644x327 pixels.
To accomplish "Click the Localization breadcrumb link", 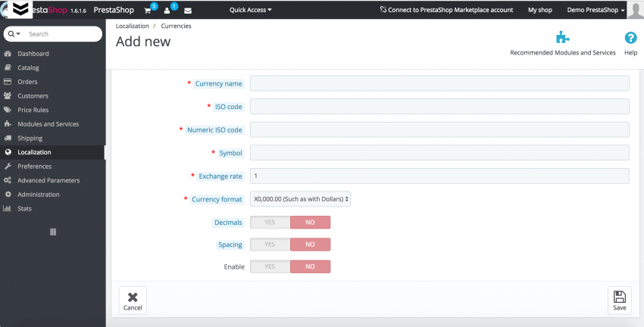I will click(x=133, y=26).
